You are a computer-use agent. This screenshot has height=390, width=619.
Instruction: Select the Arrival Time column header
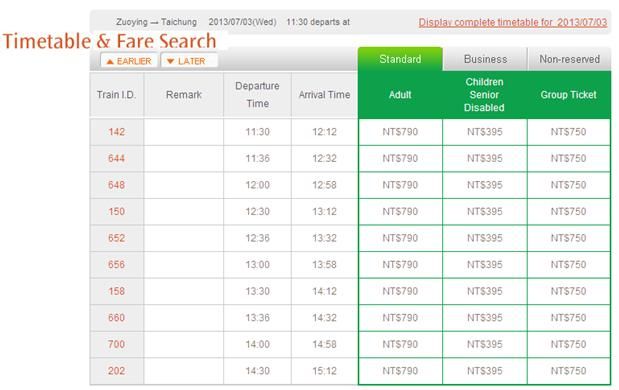point(325,95)
